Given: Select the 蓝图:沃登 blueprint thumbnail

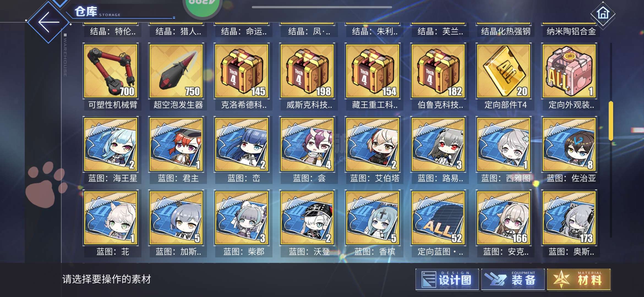Looking at the screenshot, I should [x=307, y=218].
